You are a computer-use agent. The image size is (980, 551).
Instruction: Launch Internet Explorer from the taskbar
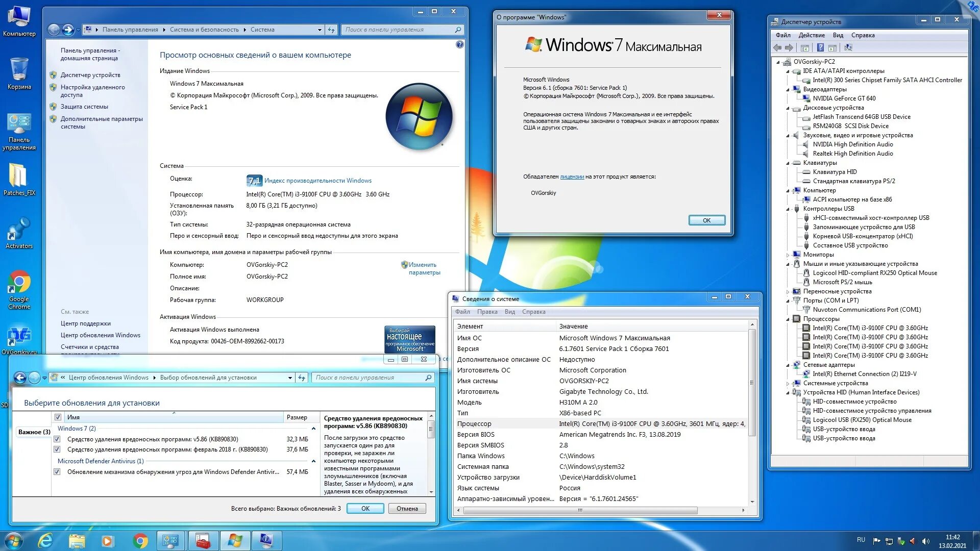pos(46,541)
